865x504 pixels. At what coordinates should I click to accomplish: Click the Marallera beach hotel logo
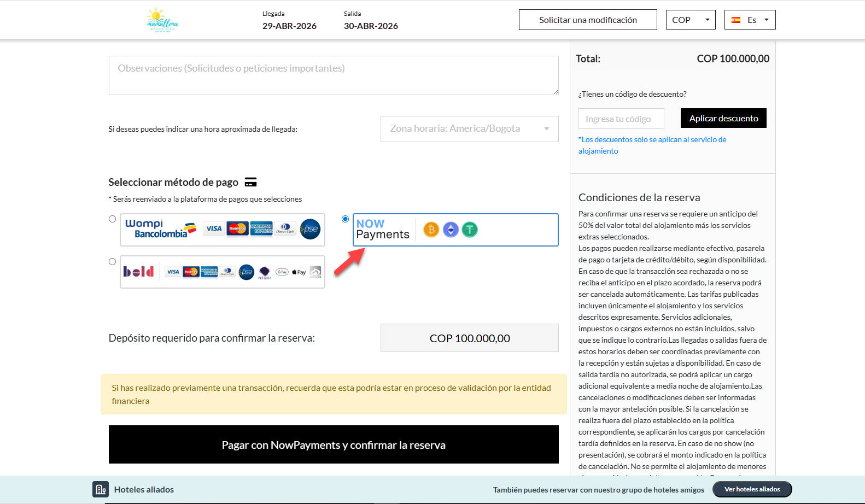(162, 20)
